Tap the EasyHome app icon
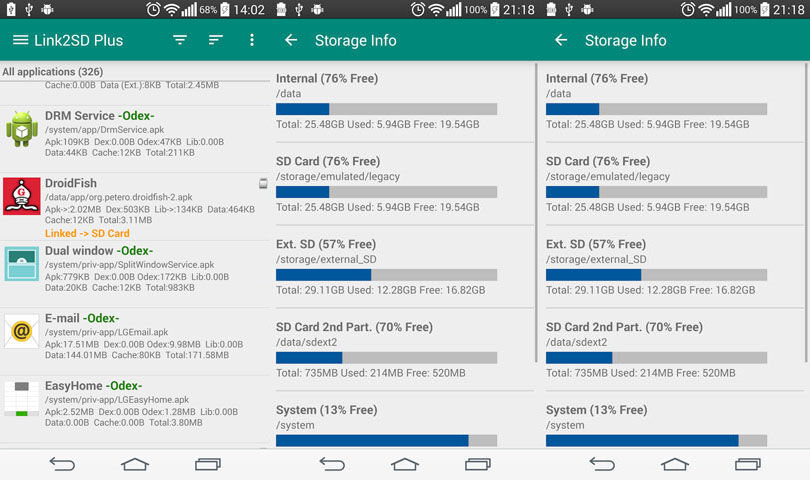 [22, 399]
